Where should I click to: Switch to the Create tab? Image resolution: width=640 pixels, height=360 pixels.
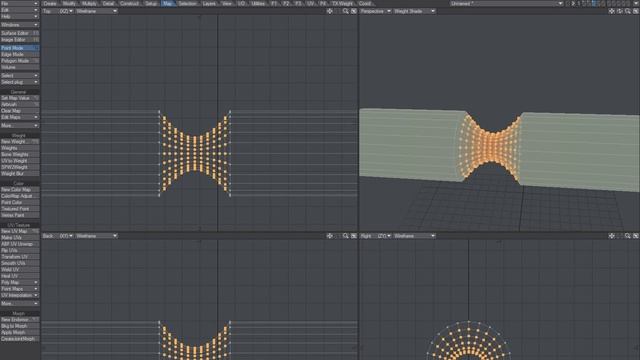(x=50, y=3)
